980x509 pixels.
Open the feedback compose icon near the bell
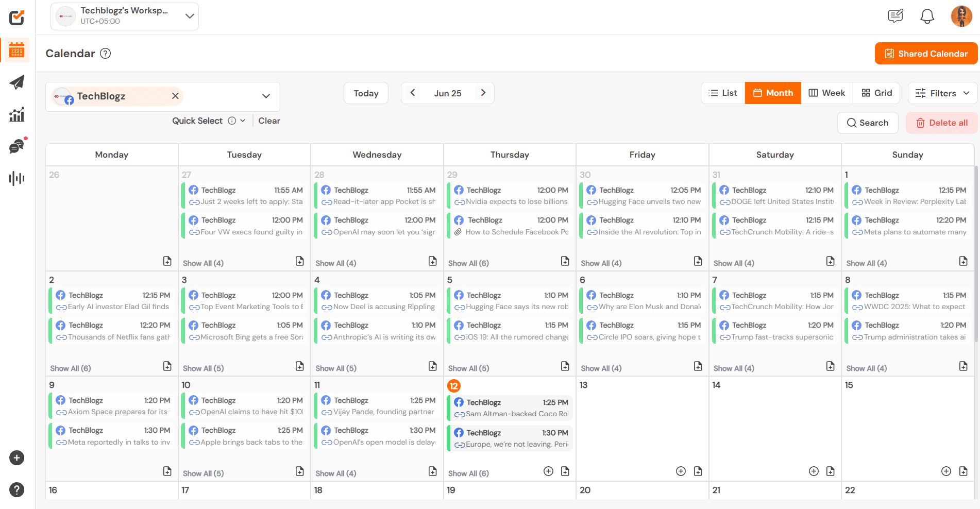click(895, 16)
